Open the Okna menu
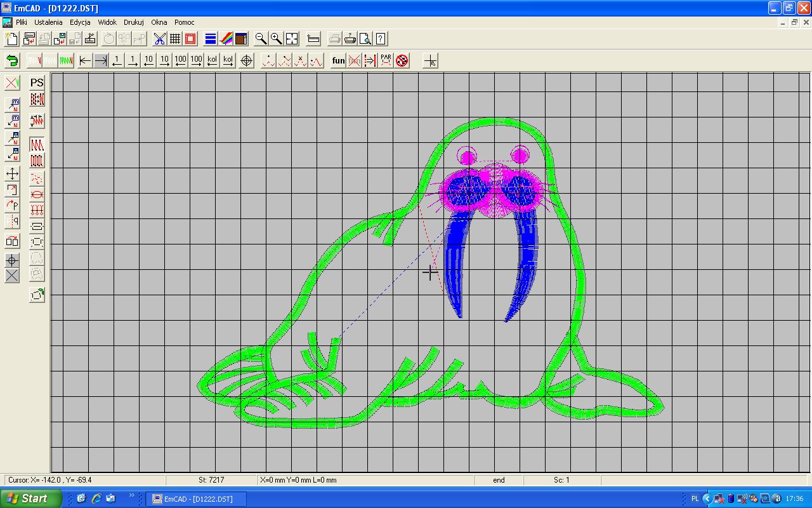 coord(159,22)
